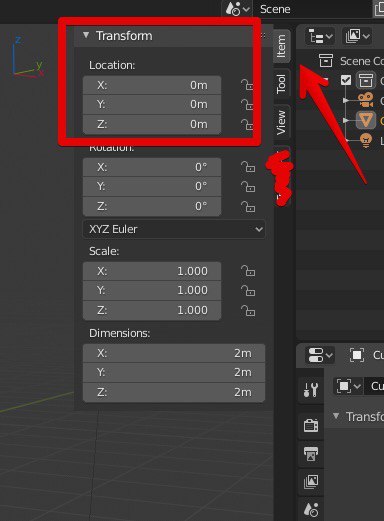The width and height of the screenshot is (384, 521).
Task: Click the Location X value field
Action: pyautogui.click(x=152, y=85)
